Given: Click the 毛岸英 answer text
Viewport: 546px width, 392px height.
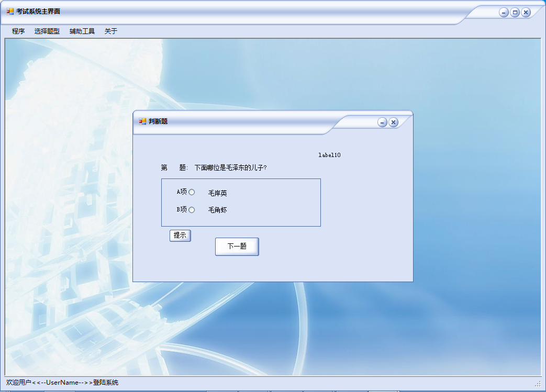Looking at the screenshot, I should point(218,193).
